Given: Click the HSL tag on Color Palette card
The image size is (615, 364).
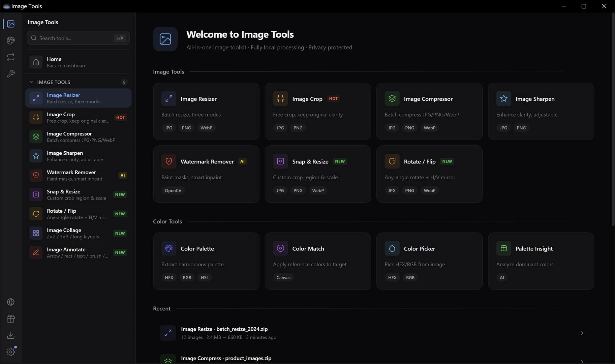Looking at the screenshot, I should tap(205, 277).
